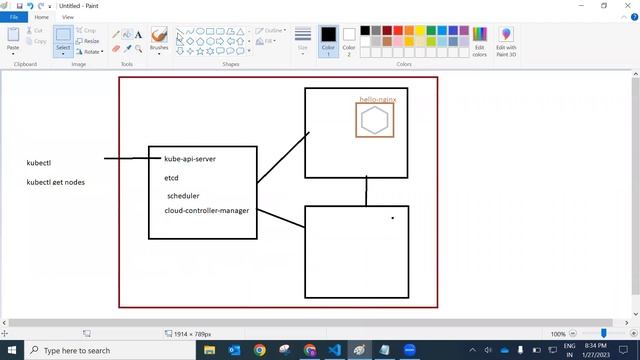The image size is (640, 360).
Task: Click the Resize button
Action: coord(88,41)
